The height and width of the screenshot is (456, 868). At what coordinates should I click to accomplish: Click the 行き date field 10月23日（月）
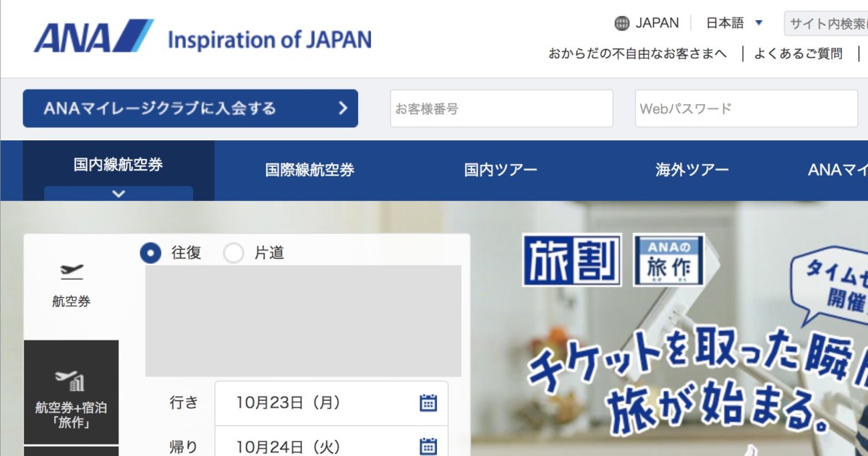coord(331,403)
